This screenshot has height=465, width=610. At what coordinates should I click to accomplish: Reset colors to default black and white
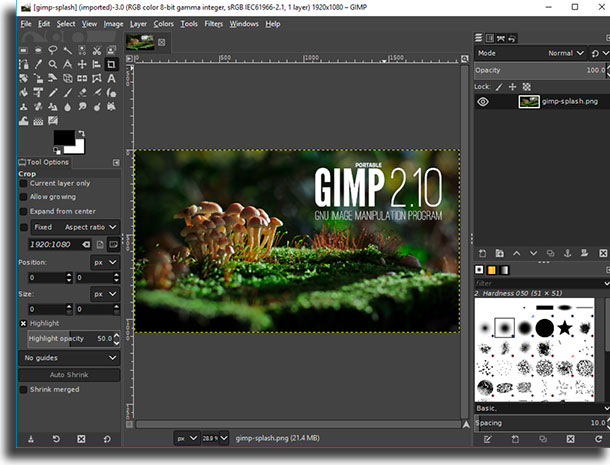57,150
